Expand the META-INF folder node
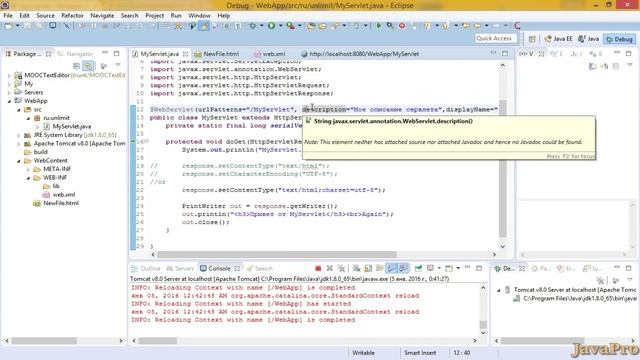640x360 pixels. pyautogui.click(x=28, y=169)
